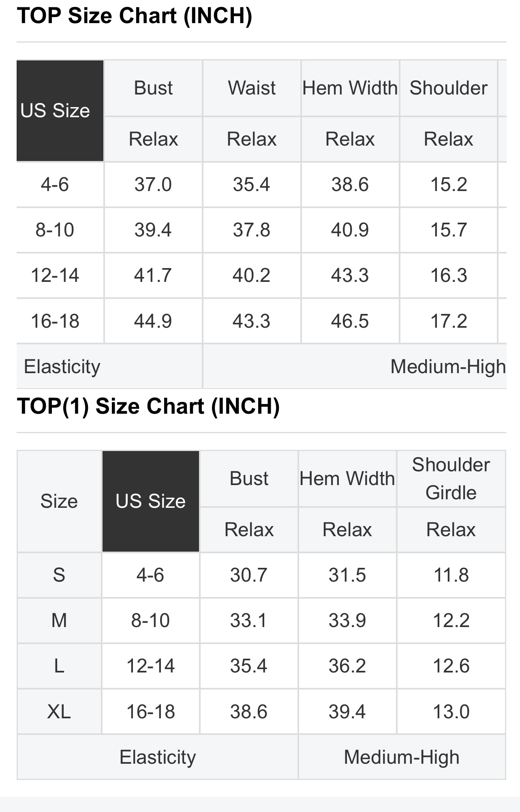Click the Size column header in TOP(1) chart
The width and height of the screenshot is (520, 812).
(59, 501)
